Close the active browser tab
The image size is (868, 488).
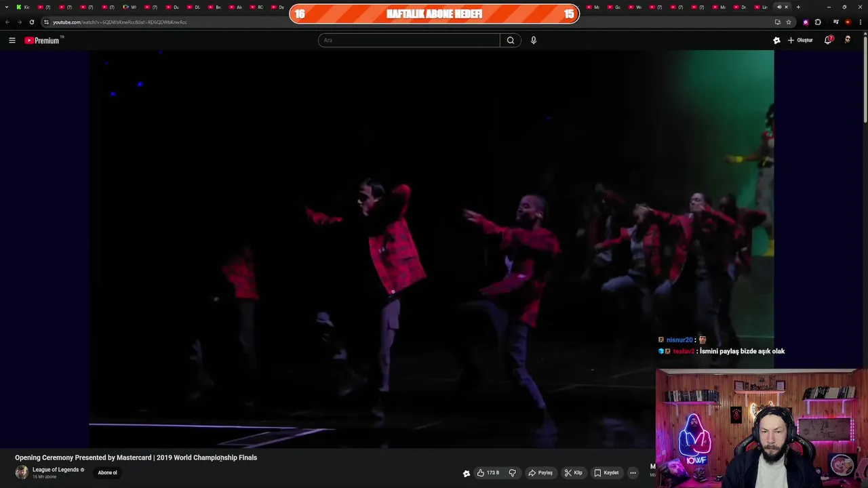tap(787, 7)
